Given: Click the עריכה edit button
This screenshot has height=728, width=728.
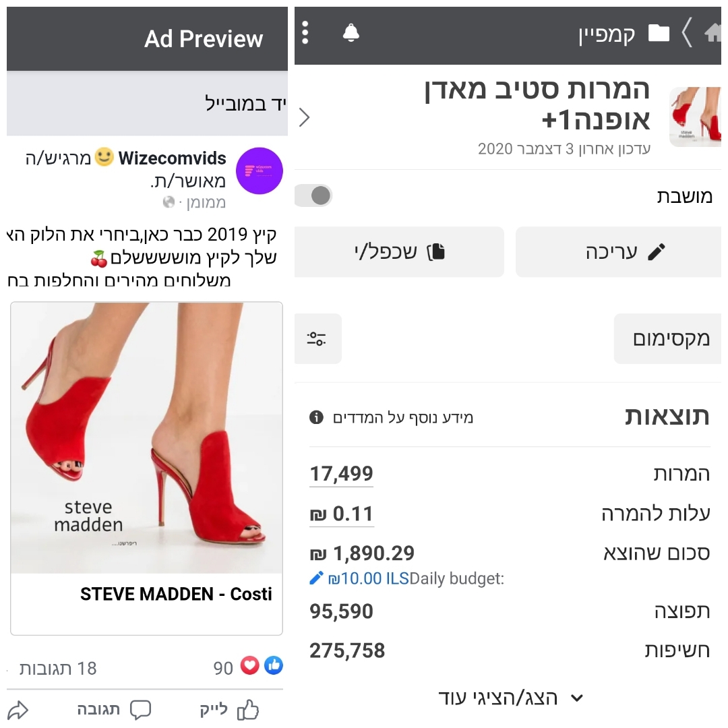Looking at the screenshot, I should pyautogui.click(x=618, y=251).
